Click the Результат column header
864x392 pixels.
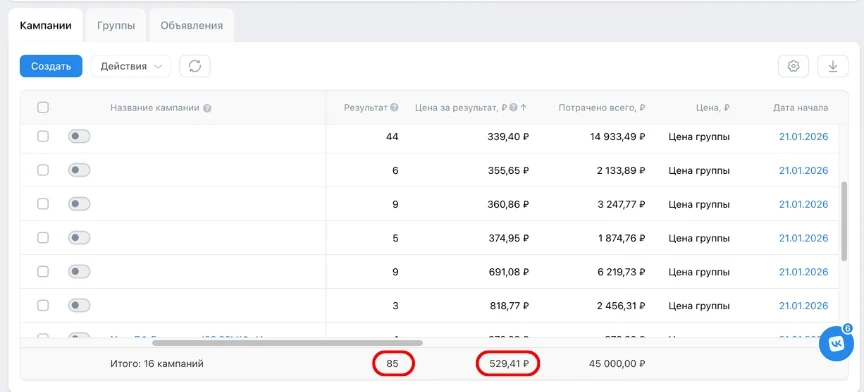366,108
